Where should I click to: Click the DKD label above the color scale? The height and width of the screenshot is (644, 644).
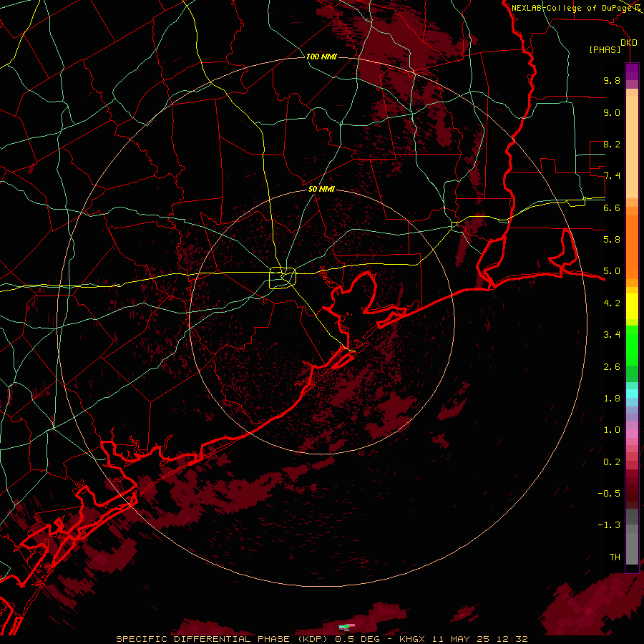(629, 43)
